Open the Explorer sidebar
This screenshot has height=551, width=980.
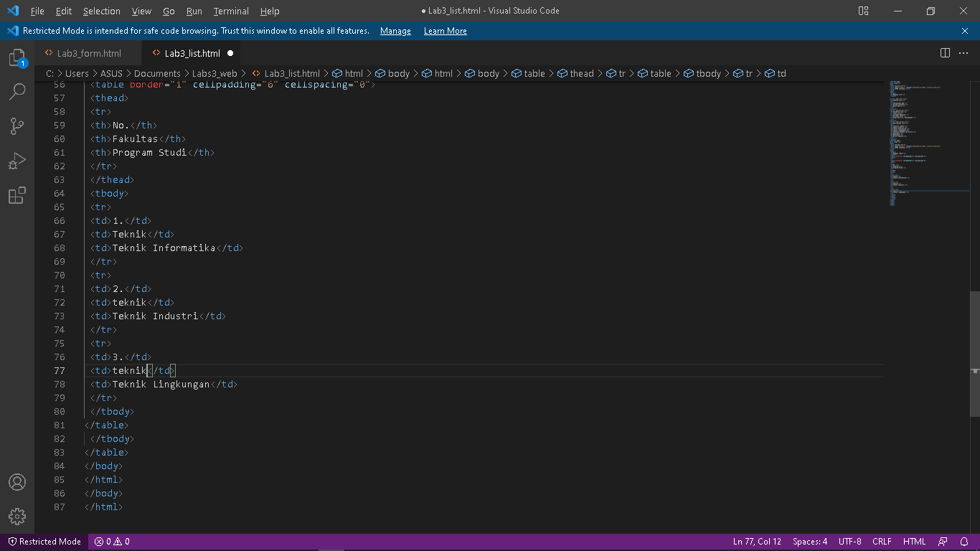point(17,57)
